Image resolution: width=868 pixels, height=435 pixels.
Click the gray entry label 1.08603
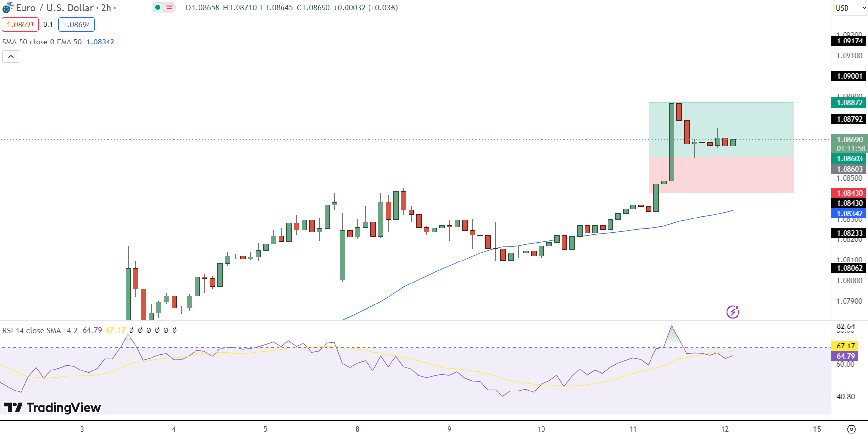pyautogui.click(x=849, y=169)
